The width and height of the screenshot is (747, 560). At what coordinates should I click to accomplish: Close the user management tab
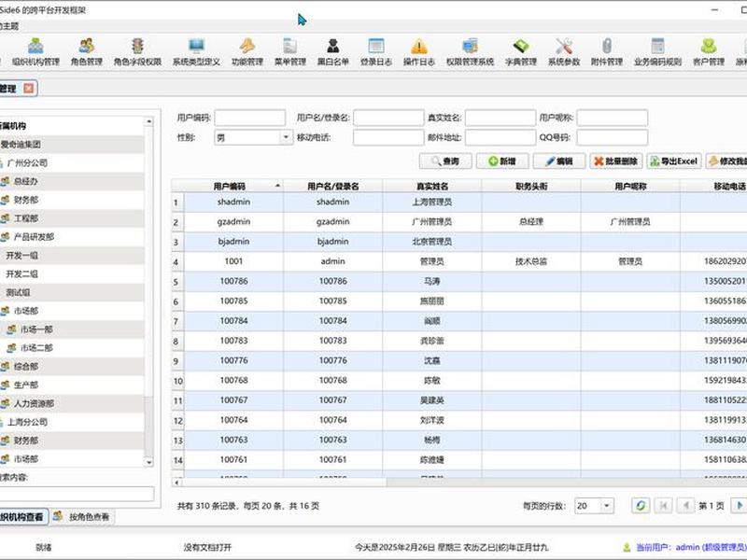[29, 88]
